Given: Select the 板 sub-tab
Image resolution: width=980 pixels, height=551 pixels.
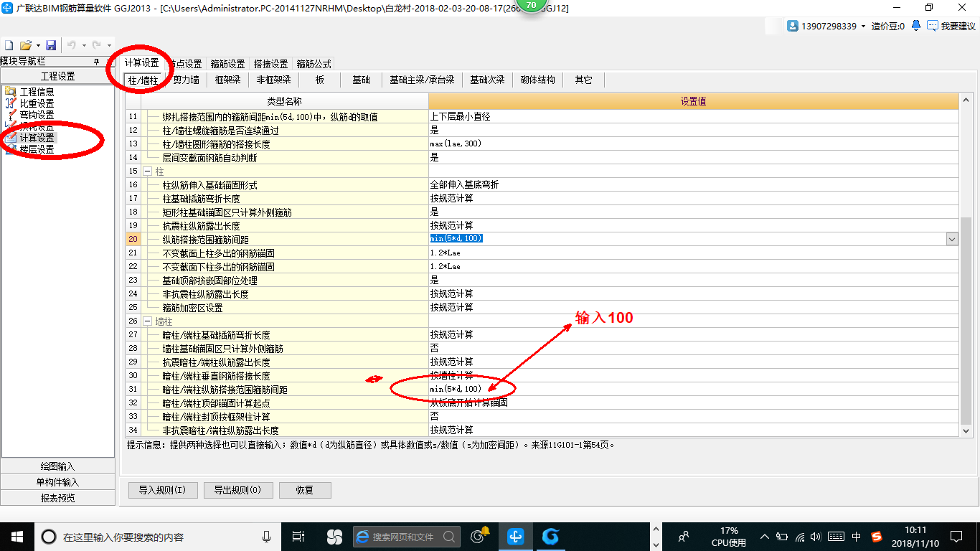Looking at the screenshot, I should tap(320, 80).
